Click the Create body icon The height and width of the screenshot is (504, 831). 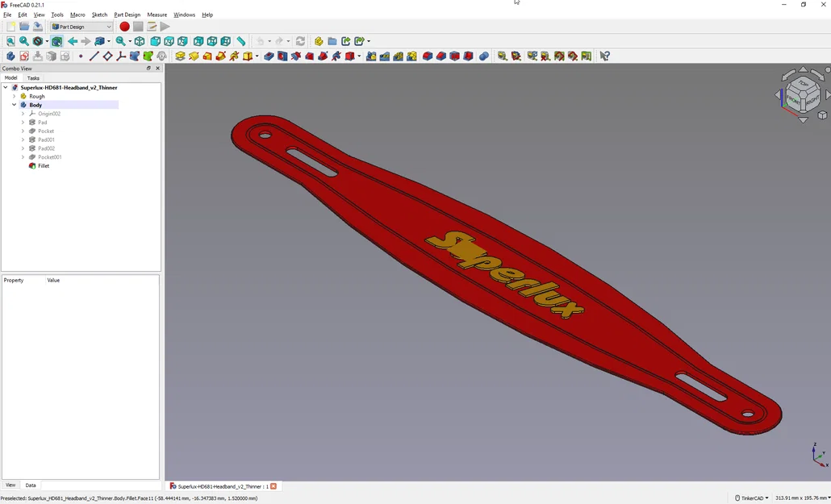[10, 56]
